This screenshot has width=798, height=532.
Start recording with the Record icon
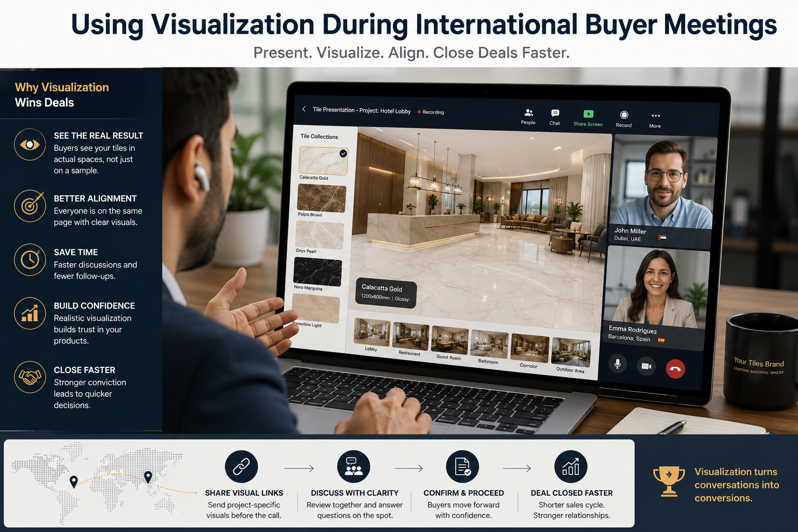coord(624,118)
